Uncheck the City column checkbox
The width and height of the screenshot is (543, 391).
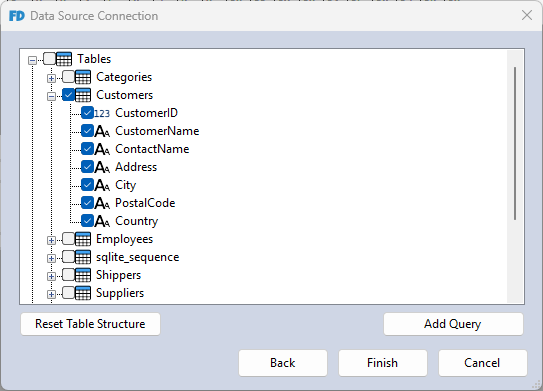pos(87,185)
